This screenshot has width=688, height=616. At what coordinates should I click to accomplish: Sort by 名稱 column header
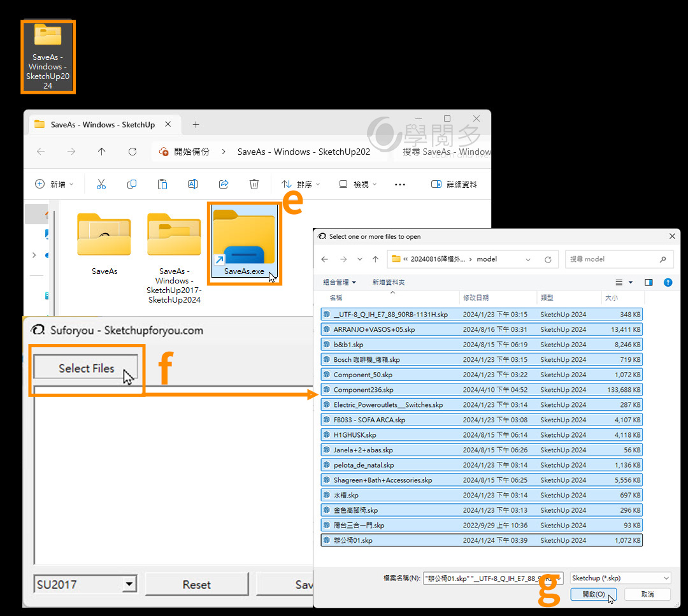tap(336, 298)
